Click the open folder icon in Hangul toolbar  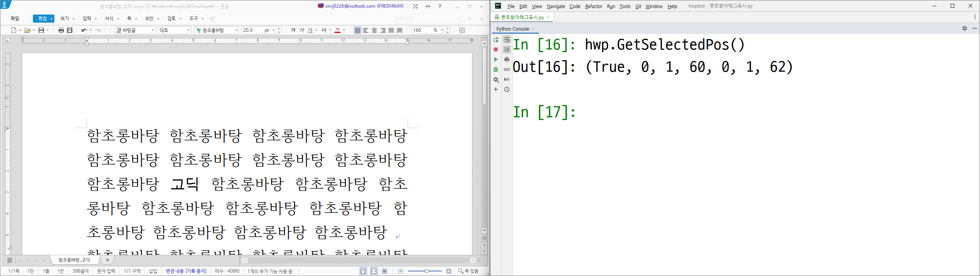click(x=27, y=30)
